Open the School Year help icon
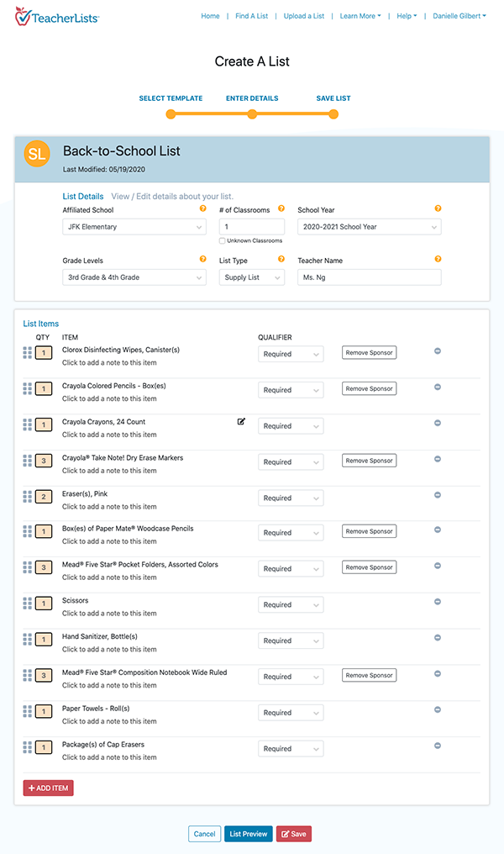This screenshot has width=504, height=854. 438,208
